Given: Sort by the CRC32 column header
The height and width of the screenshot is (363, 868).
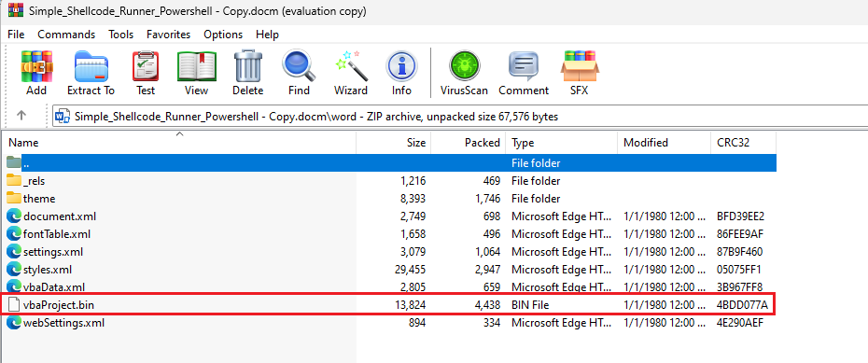Looking at the screenshot, I should [x=743, y=142].
